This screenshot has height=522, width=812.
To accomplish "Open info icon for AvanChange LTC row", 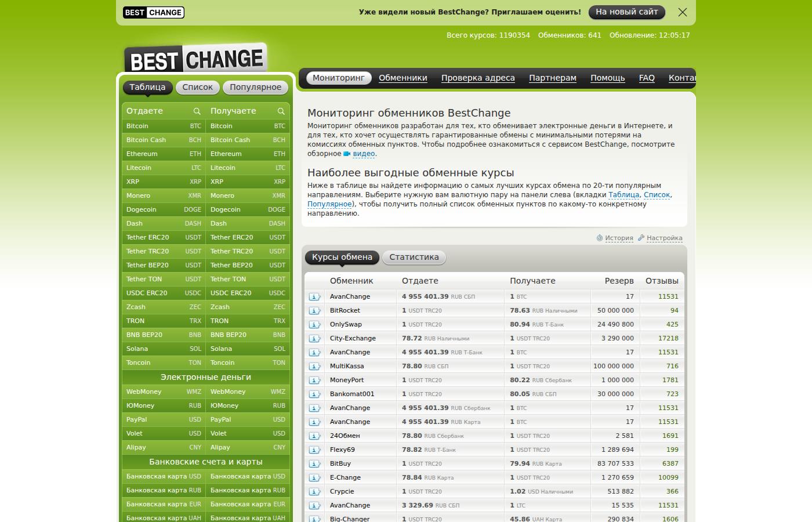I will click(x=314, y=505).
